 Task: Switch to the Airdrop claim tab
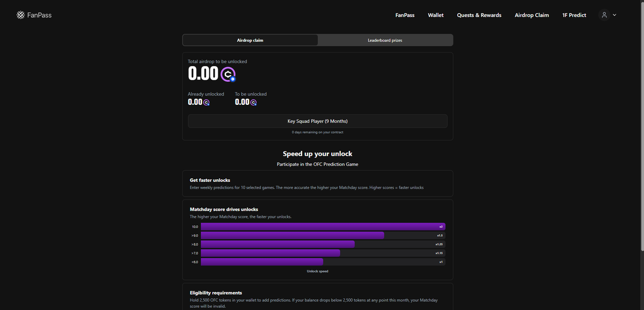pos(250,40)
